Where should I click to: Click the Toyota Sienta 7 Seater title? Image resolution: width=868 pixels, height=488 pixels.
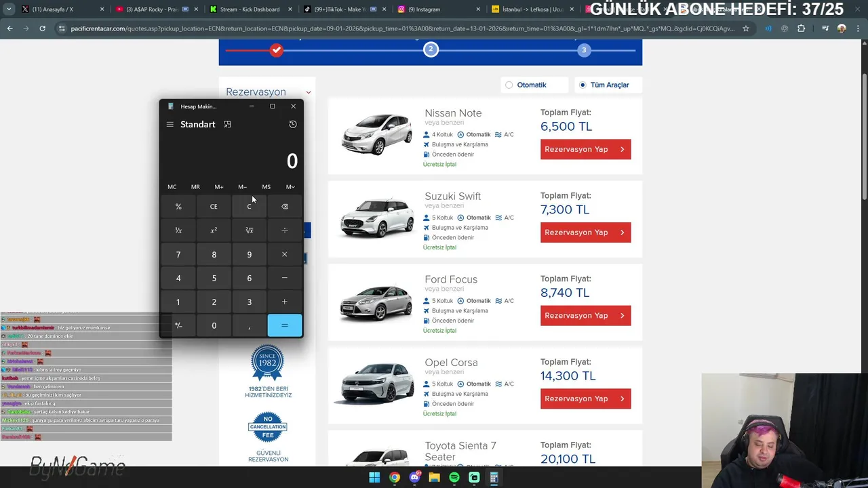click(x=460, y=451)
